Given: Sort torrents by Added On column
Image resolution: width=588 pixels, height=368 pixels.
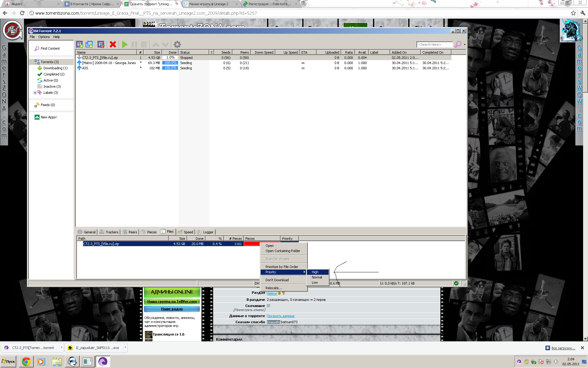Looking at the screenshot, I should [x=405, y=52].
